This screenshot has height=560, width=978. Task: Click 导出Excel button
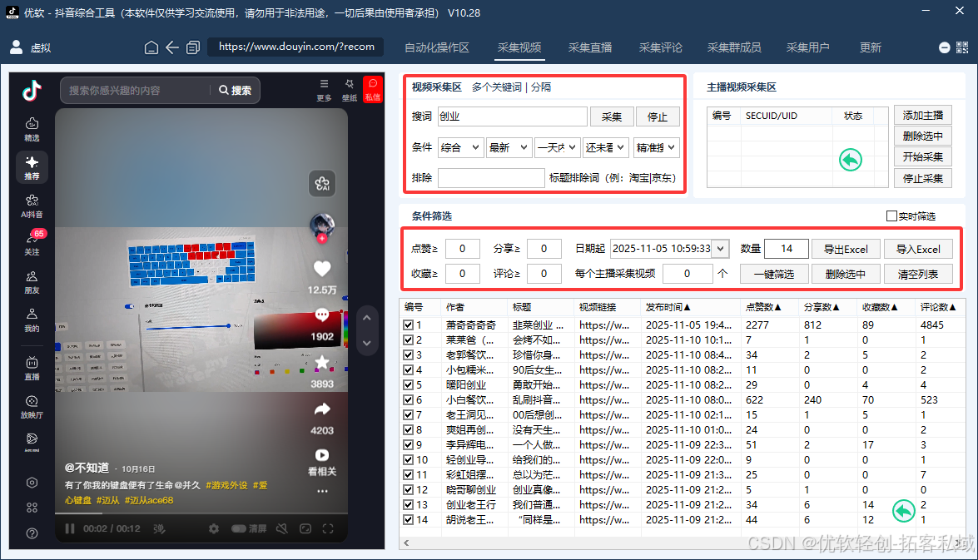(846, 249)
